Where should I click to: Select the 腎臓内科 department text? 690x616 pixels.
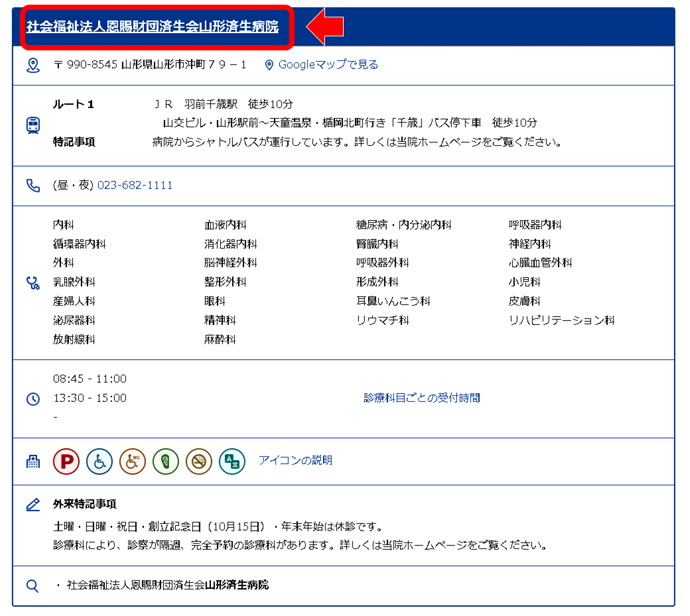377,244
